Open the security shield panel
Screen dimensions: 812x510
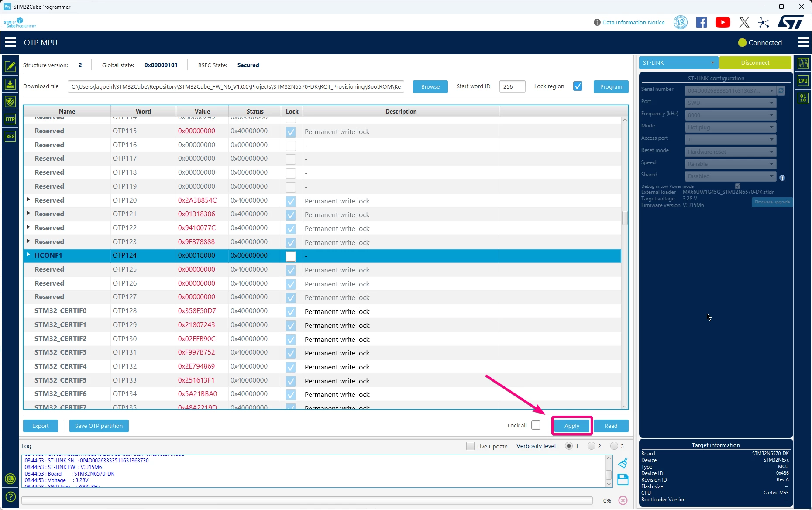[10, 102]
